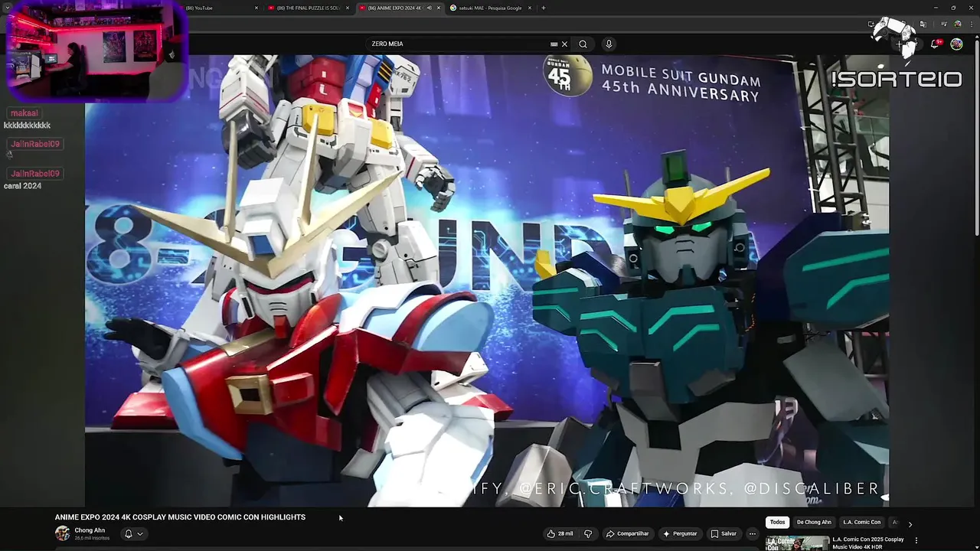Viewport: 980px width, 551px height.
Task: Mute the ANIME EXPO 2024 tab audio icon
Action: [429, 8]
